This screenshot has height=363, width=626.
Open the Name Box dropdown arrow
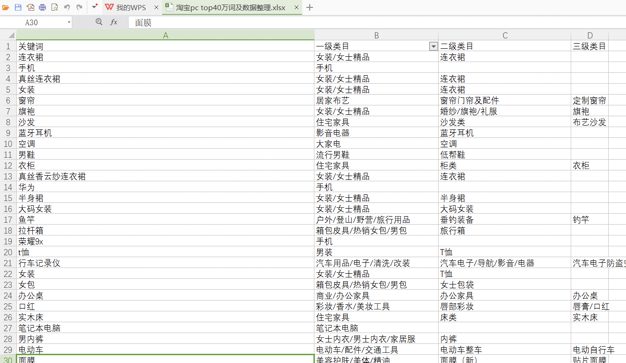click(x=69, y=22)
